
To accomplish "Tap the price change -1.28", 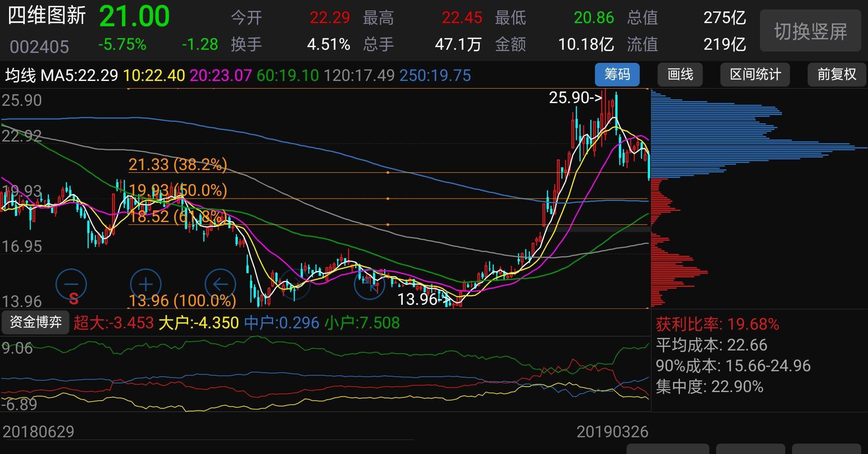I will (200, 44).
